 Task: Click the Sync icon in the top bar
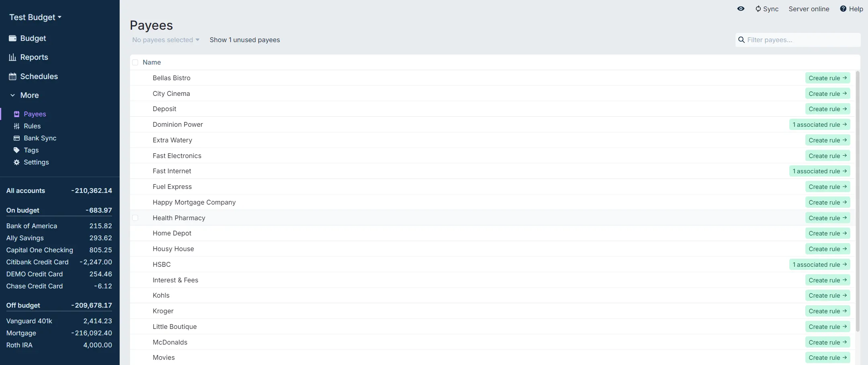pos(759,8)
